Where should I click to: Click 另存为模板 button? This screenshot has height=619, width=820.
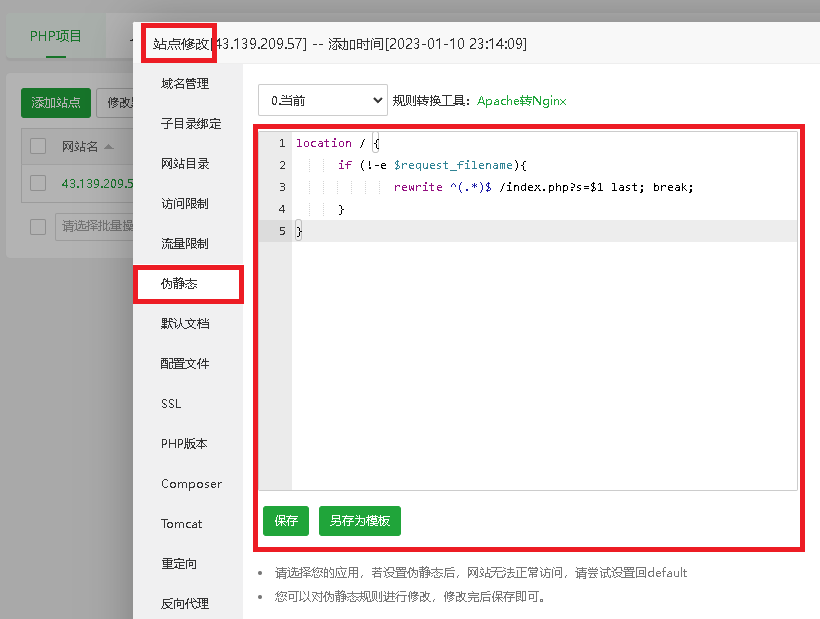click(x=360, y=521)
